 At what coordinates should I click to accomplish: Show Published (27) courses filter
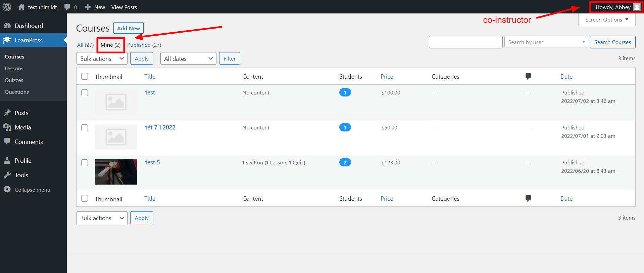click(144, 45)
